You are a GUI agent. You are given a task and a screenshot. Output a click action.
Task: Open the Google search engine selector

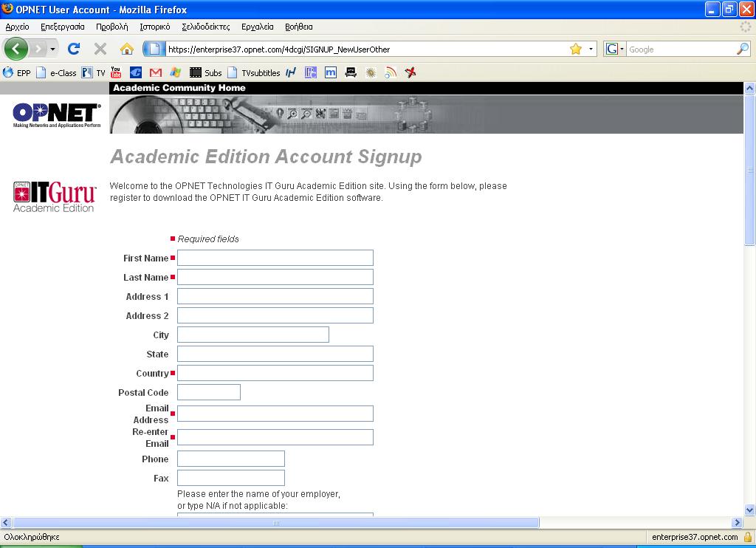click(x=615, y=49)
